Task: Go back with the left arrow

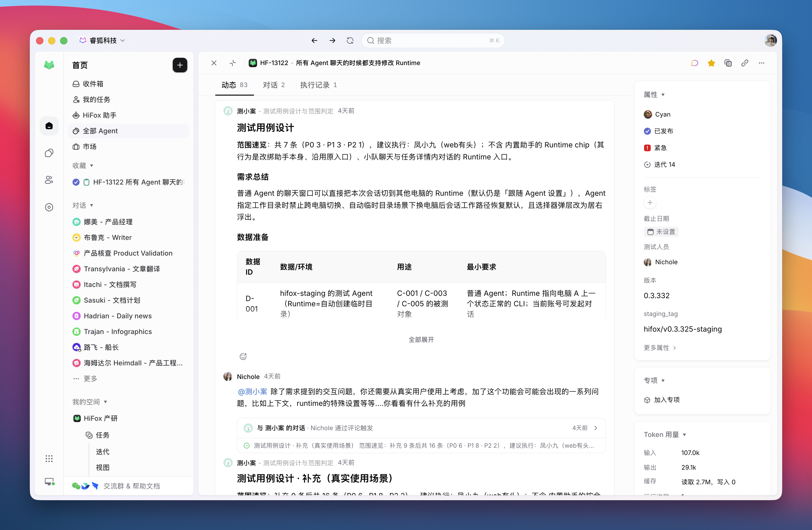Action: [314, 41]
